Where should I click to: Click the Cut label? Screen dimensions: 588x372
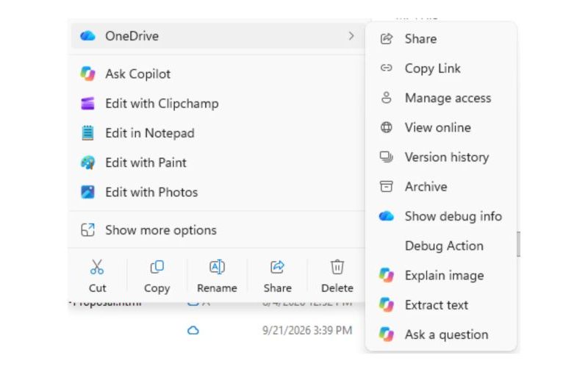98,288
